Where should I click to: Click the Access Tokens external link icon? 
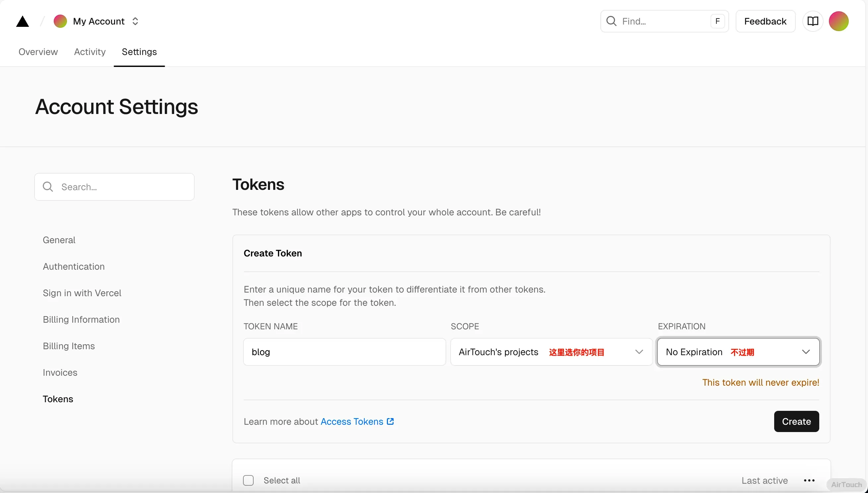(x=390, y=421)
